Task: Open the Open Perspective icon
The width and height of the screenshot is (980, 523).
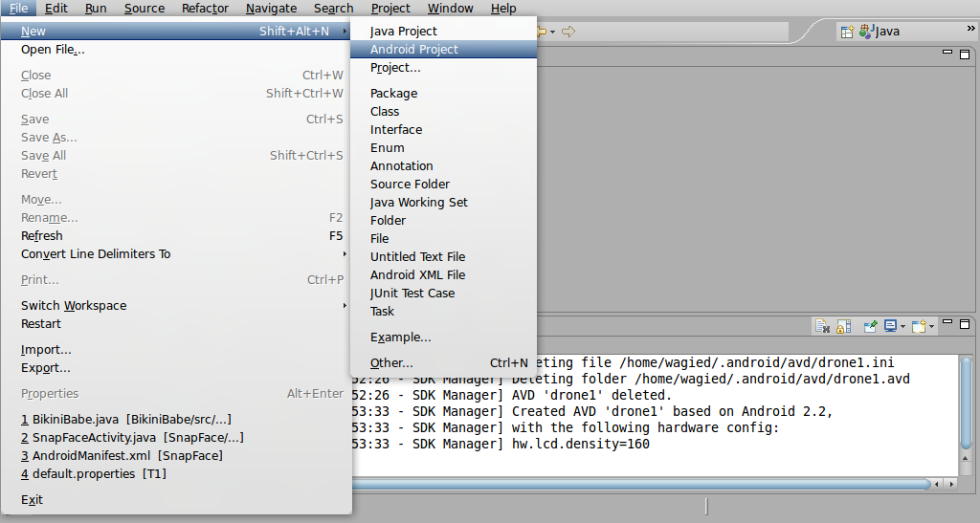Action: pyautogui.click(x=847, y=32)
